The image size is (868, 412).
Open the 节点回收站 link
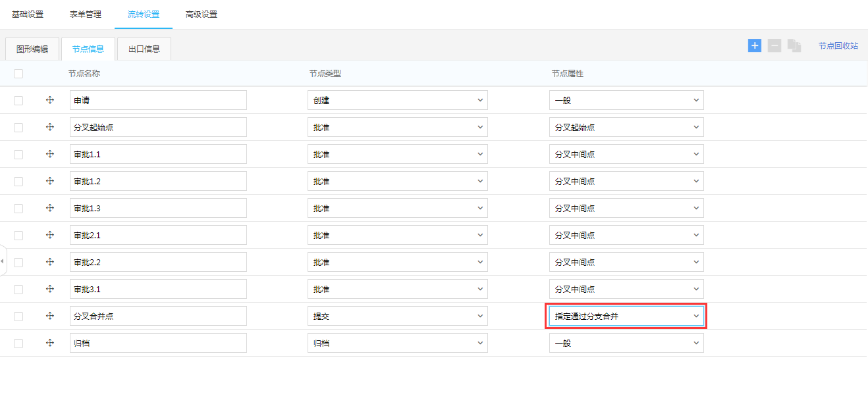tap(838, 46)
